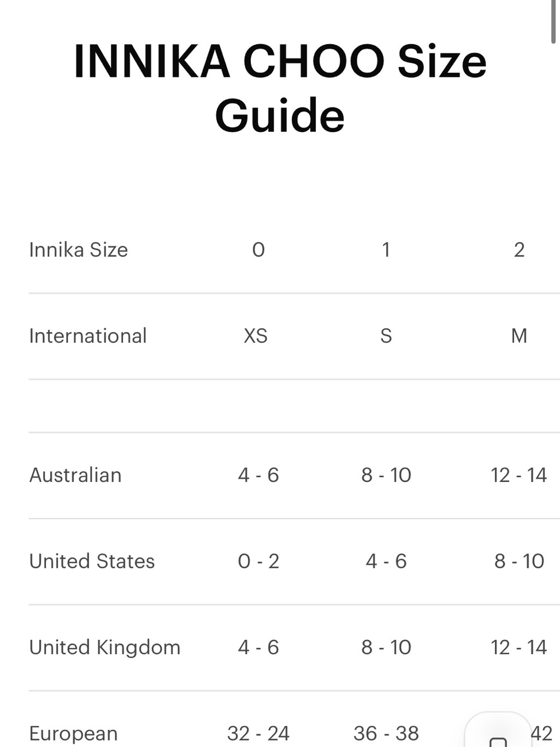Select the INNIKA CHOO Size Guide heading
Viewport: 560px width, 747px height.
click(x=280, y=89)
